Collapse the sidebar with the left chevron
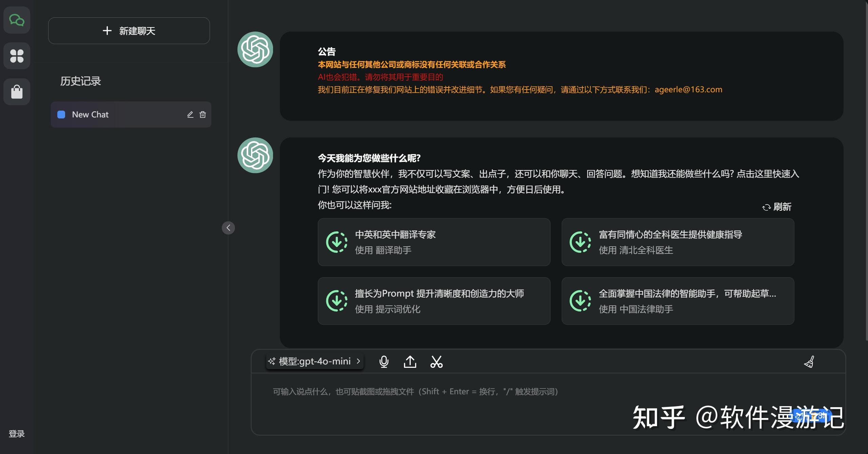The height and width of the screenshot is (454, 868). click(x=228, y=228)
